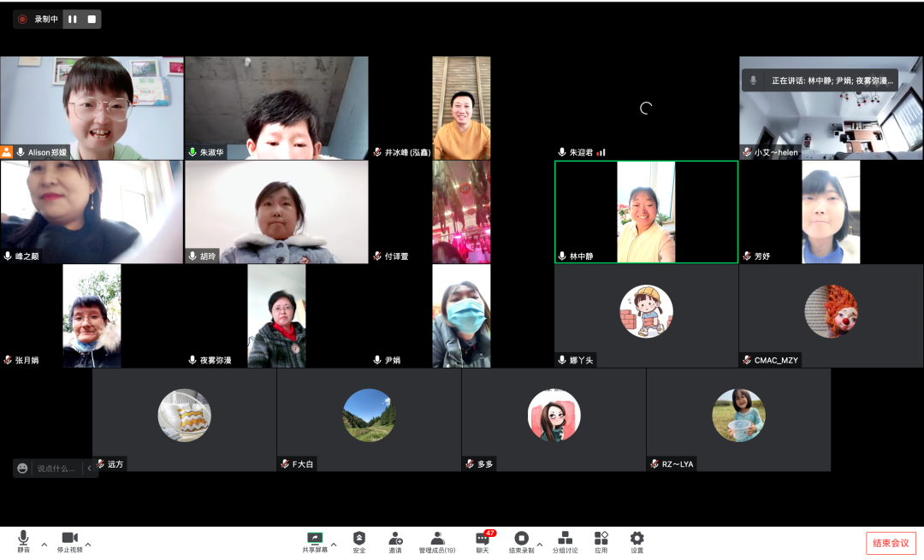924x560 pixels.
Task: Open the Chat (聊天) with 47 unread
Action: [x=483, y=539]
